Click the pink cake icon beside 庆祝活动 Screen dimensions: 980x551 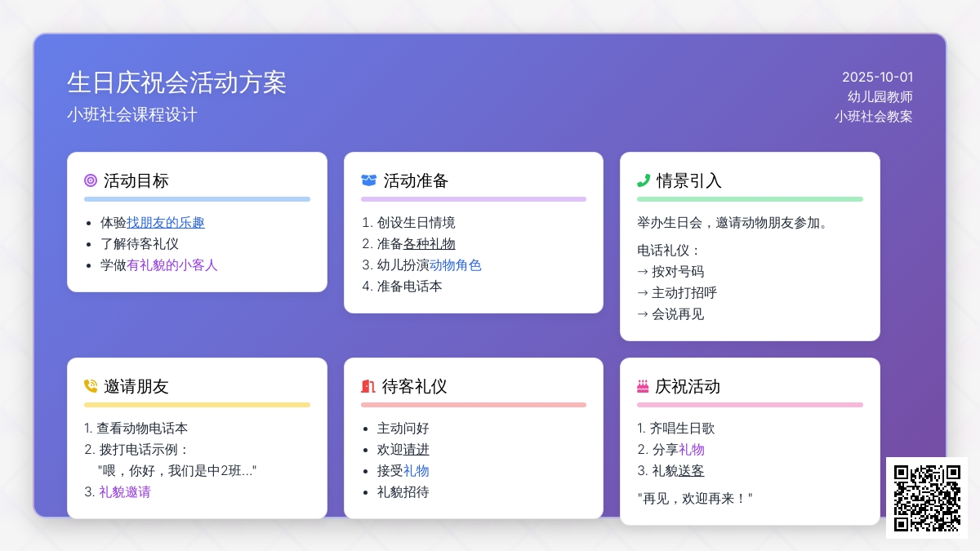point(643,386)
